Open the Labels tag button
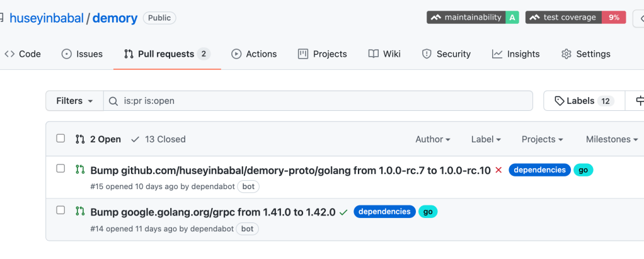 point(584,101)
